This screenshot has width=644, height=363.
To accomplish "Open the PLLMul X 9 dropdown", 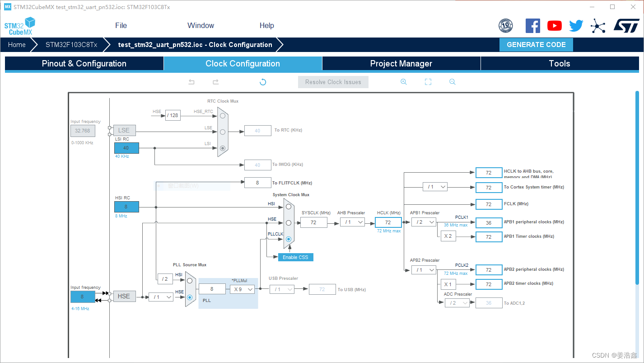I will click(x=243, y=289).
